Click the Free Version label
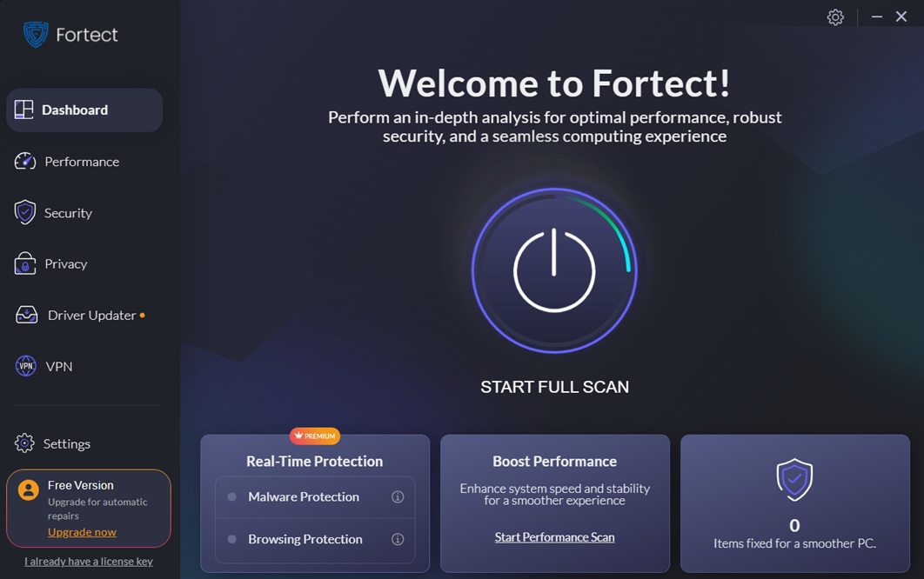The height and width of the screenshot is (579, 924). pos(81,485)
